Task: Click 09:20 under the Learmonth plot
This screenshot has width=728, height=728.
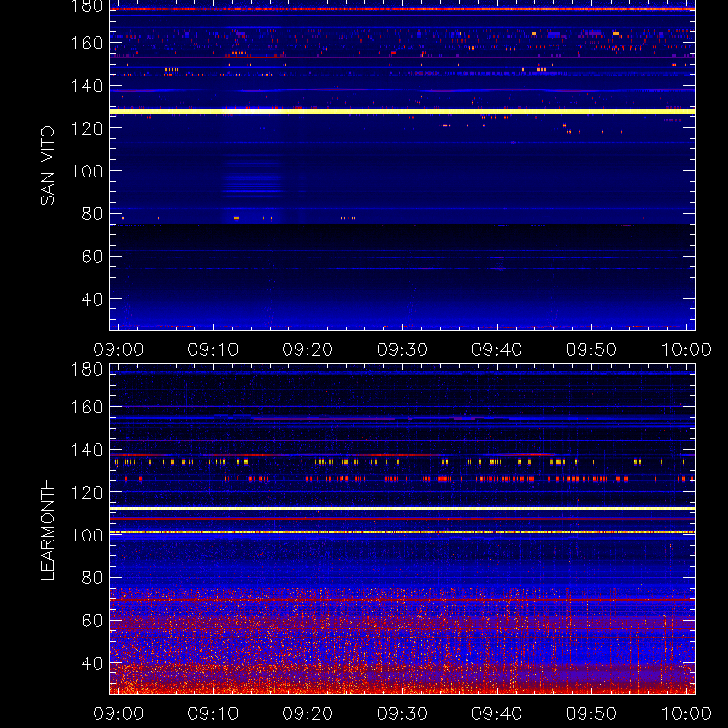Action: (308, 713)
